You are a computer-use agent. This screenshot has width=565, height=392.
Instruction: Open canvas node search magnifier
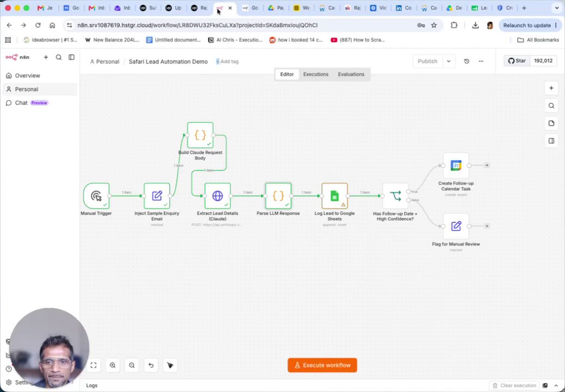pyautogui.click(x=551, y=106)
